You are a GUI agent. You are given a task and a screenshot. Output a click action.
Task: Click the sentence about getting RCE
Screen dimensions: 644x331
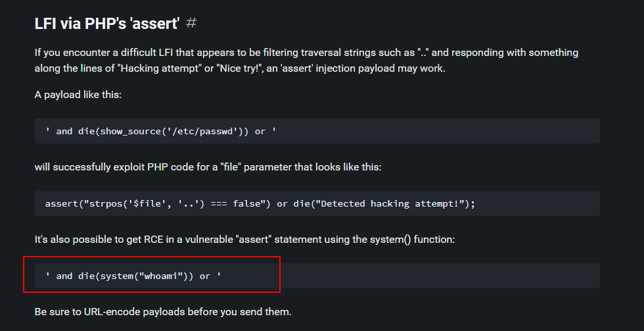tap(244, 240)
